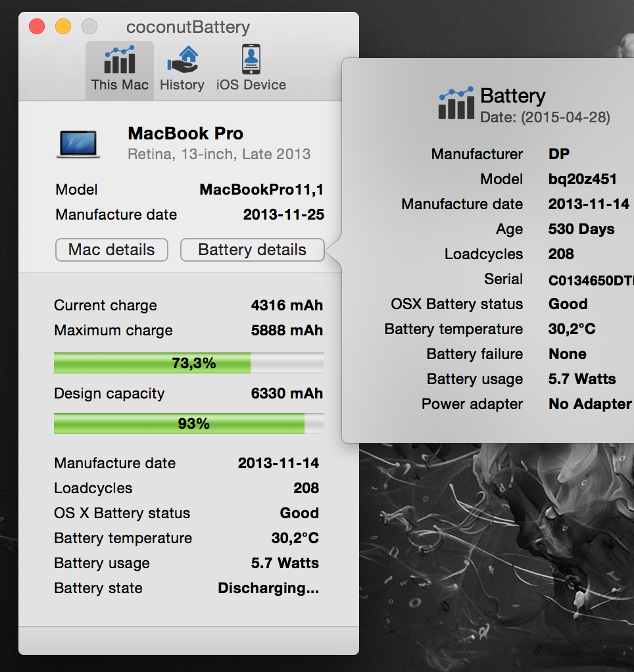
Task: Select popover Battery usage 5.7 Watts
Action: [x=582, y=379]
